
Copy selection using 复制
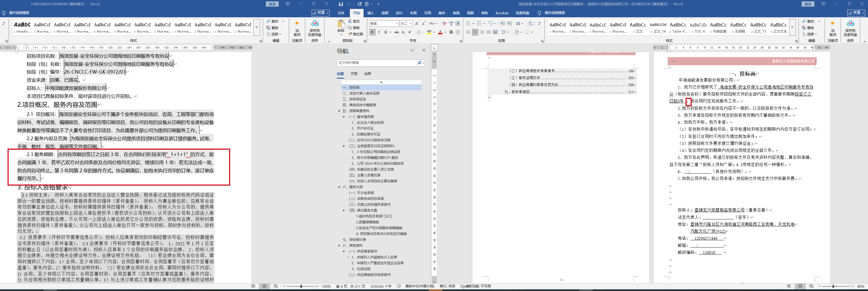coord(354,28)
